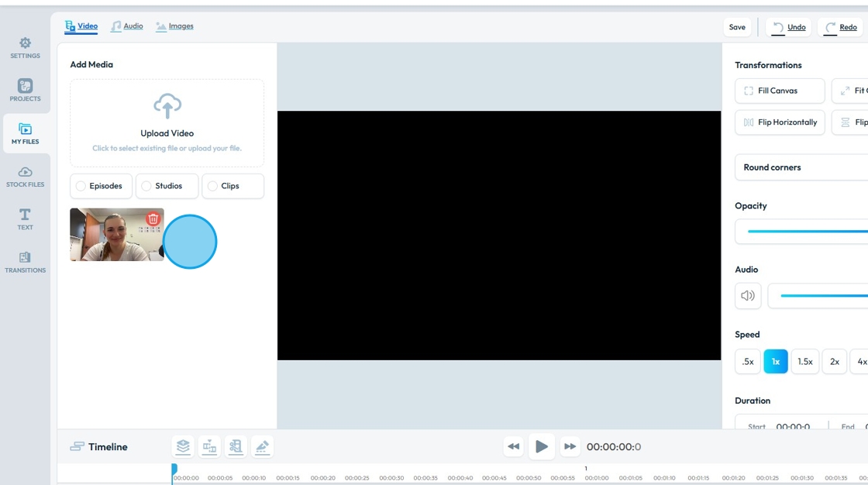Open the Projects sidebar section

[x=25, y=90]
